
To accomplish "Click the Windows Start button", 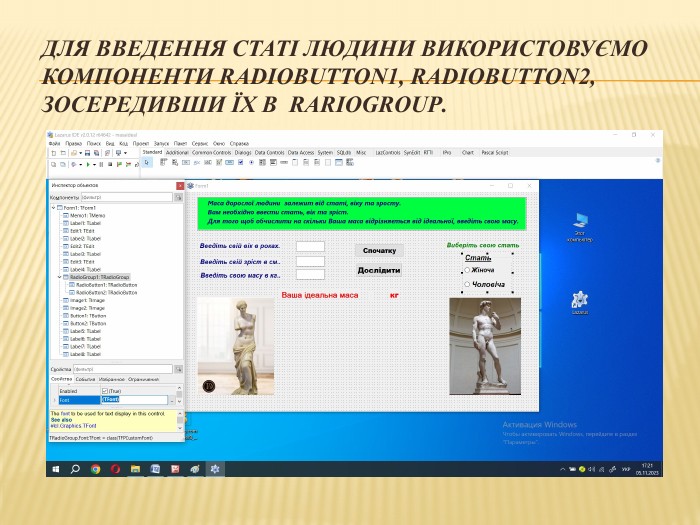I will tap(56, 469).
